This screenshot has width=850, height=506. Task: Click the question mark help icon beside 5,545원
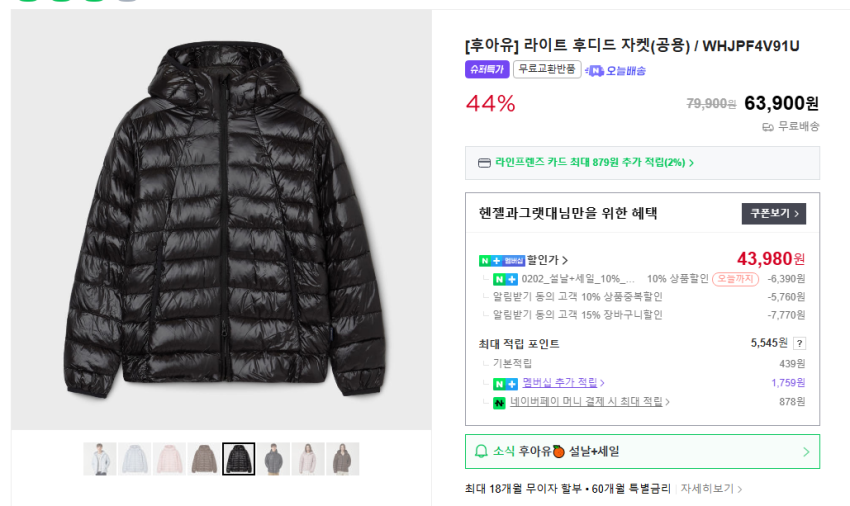[x=799, y=343]
